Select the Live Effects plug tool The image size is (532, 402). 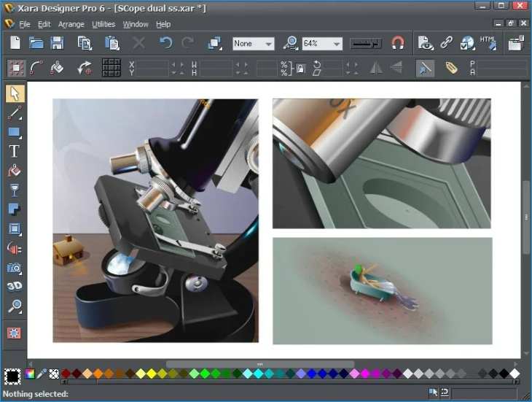(15, 249)
